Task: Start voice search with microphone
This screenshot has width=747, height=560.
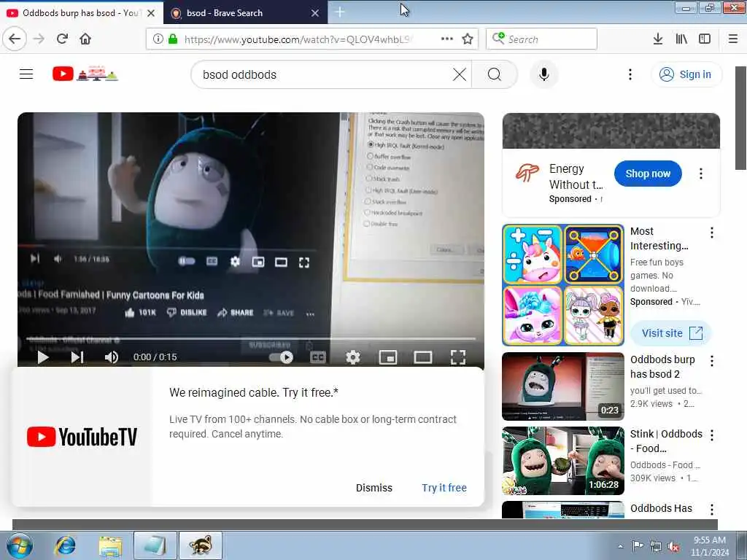Action: coord(543,74)
